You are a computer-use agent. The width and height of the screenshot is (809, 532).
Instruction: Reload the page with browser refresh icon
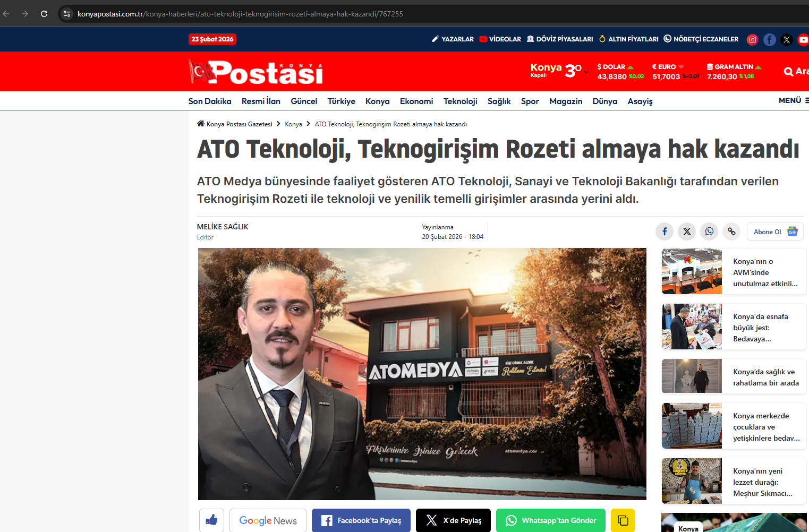coord(44,14)
